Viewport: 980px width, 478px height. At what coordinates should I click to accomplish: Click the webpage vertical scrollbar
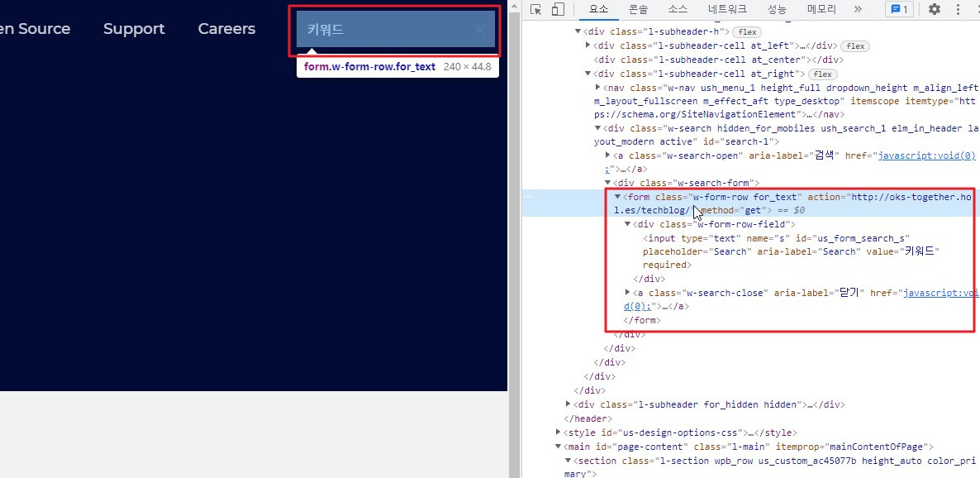point(514,239)
